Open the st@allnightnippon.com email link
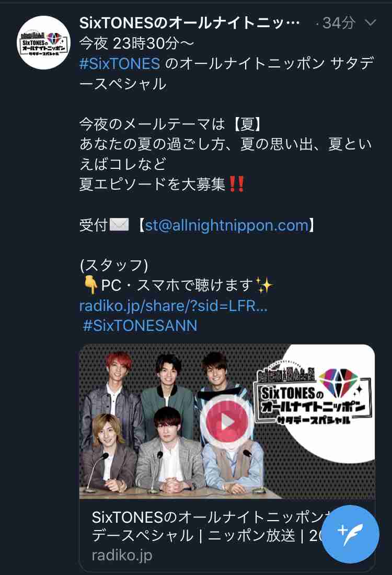The height and width of the screenshot is (575, 392). point(227,225)
